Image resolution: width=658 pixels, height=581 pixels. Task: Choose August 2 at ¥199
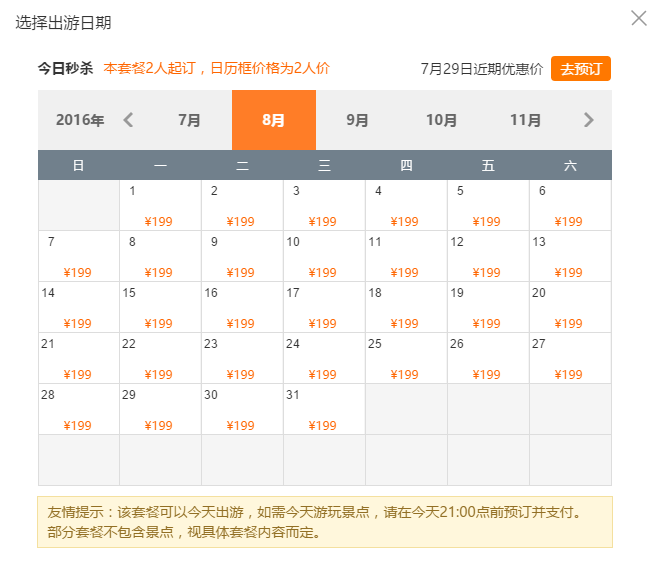click(242, 206)
